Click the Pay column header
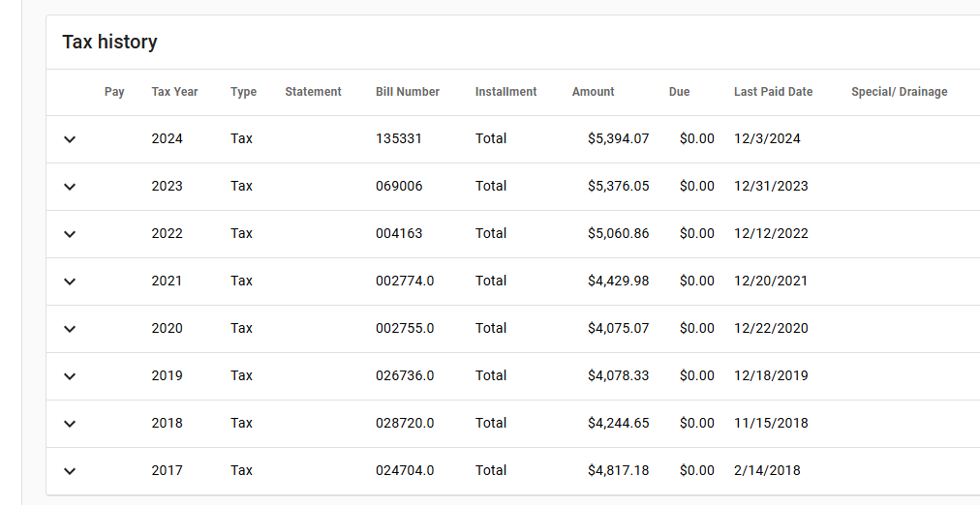Viewport: 980px width, 505px height. tap(114, 92)
